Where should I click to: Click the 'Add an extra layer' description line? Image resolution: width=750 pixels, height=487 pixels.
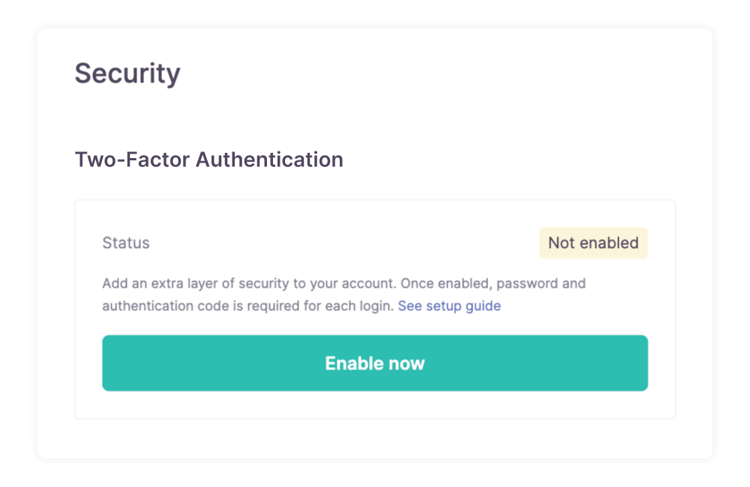(x=300, y=283)
